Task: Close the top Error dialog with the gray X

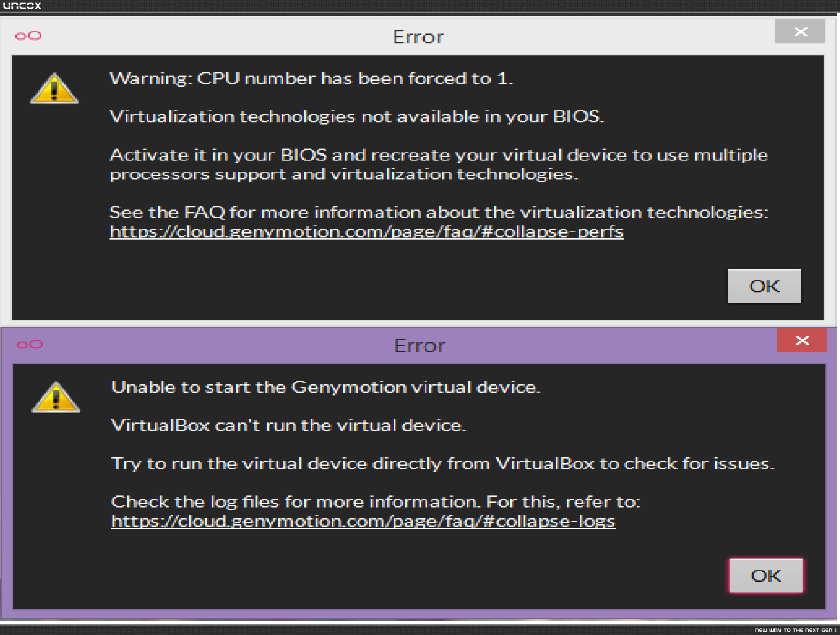Action: click(800, 31)
